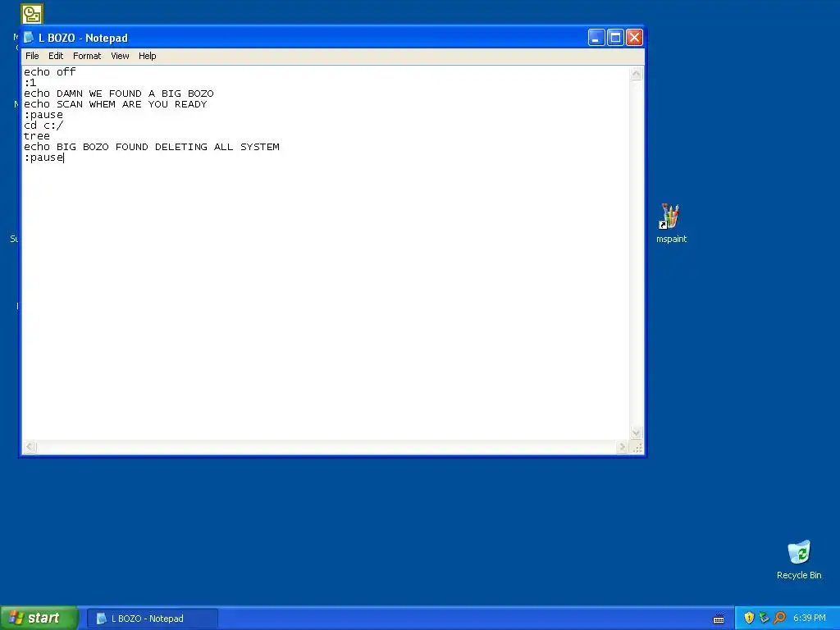The width and height of the screenshot is (840, 630).
Task: Select the Recycle Bin desktop icon
Action: [799, 559]
